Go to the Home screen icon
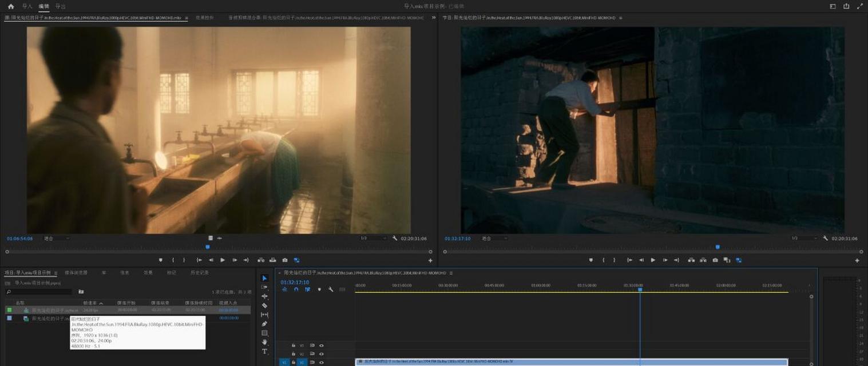The height and width of the screenshot is (366, 868). tap(11, 6)
